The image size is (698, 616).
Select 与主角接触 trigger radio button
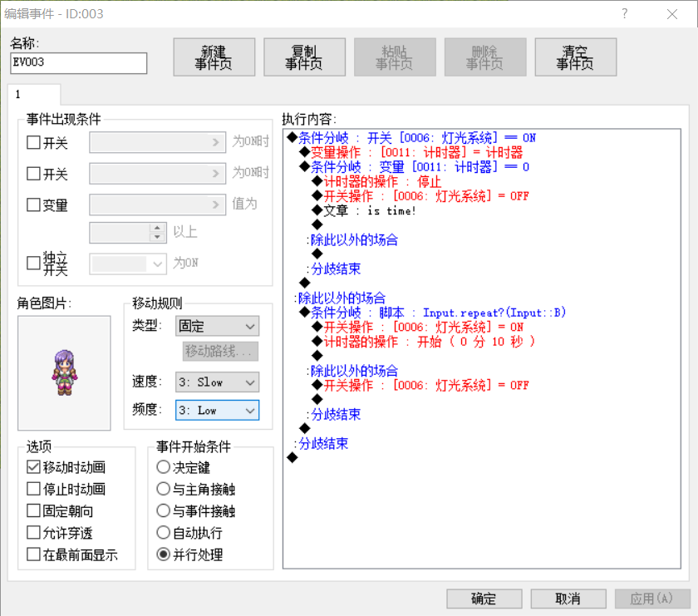(x=164, y=489)
